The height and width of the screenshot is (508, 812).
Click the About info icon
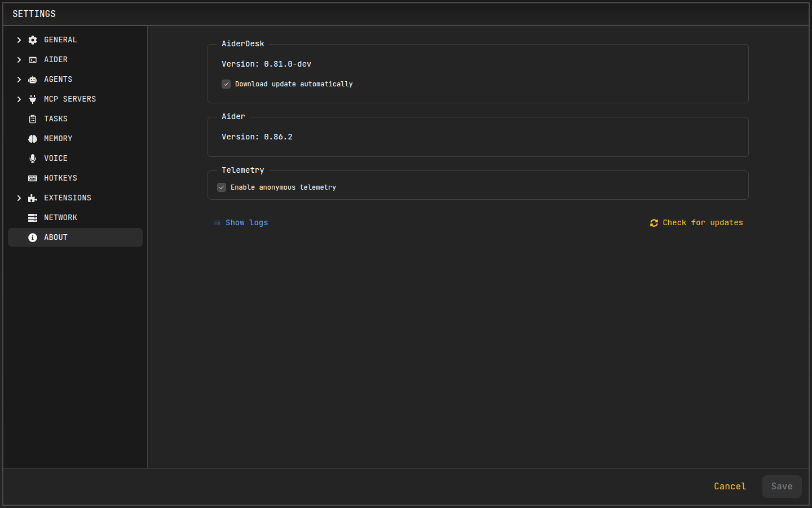(33, 238)
